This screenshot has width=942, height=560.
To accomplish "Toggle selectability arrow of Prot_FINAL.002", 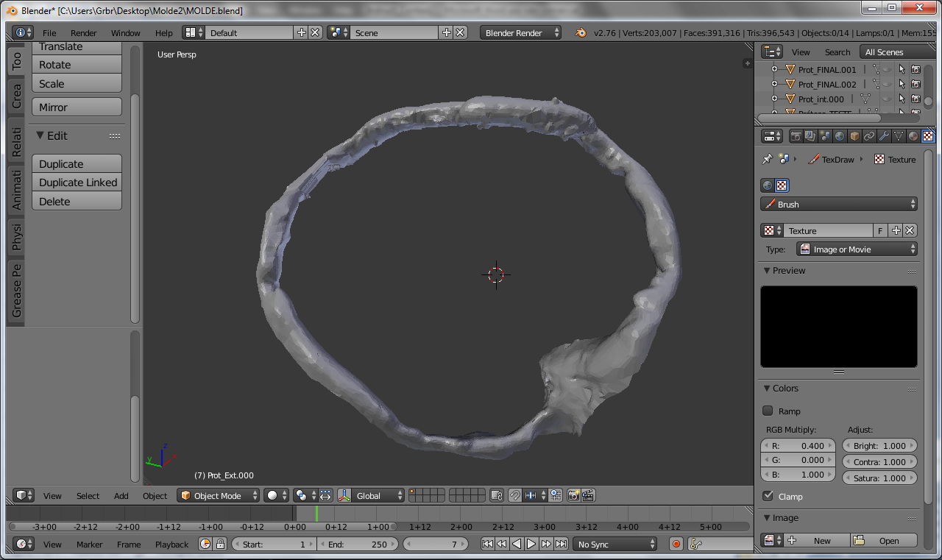I will coord(902,85).
